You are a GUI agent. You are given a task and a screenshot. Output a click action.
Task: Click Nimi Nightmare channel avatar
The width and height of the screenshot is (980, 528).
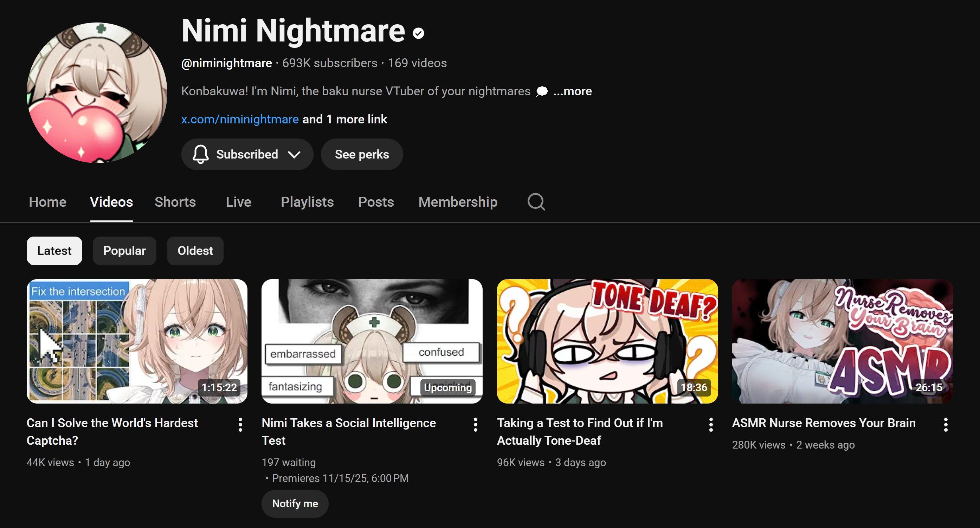coord(97,92)
